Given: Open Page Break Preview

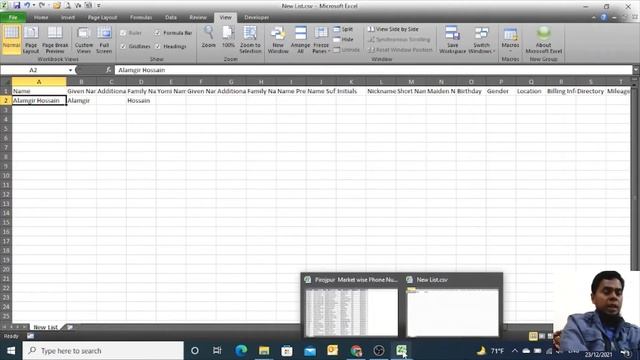Looking at the screenshot, I should click(x=55, y=39).
